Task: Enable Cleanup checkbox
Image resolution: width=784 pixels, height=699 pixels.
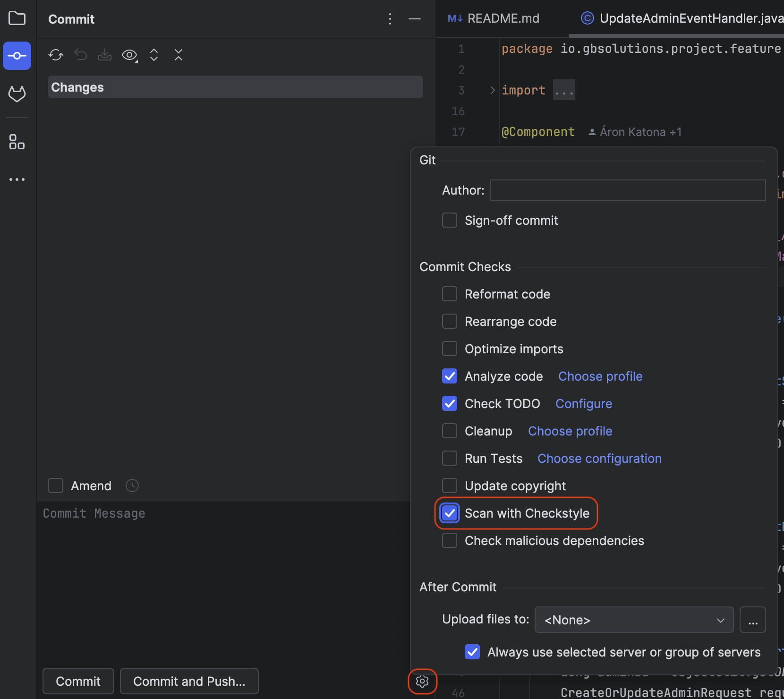Action: 450,431
